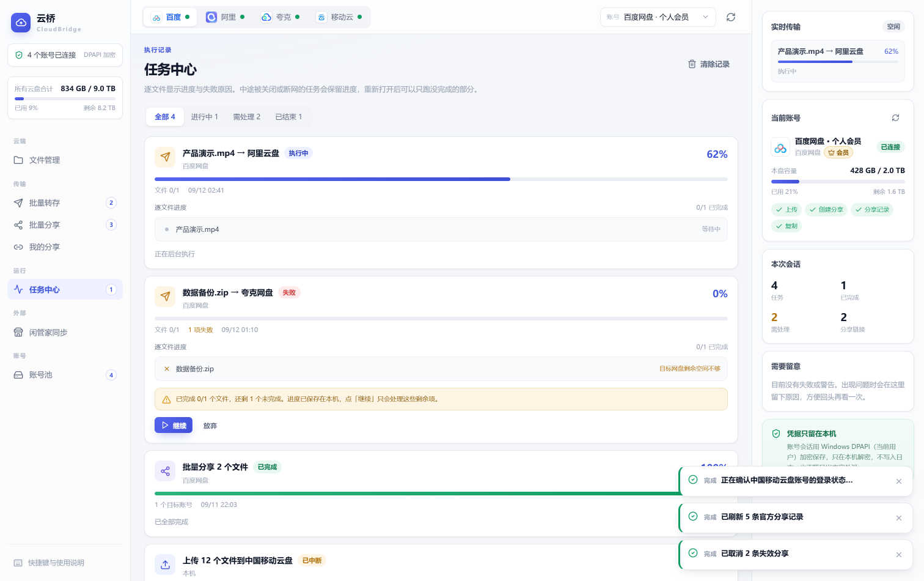
Task: Switch to the 移动云 cloud tab
Action: (339, 17)
